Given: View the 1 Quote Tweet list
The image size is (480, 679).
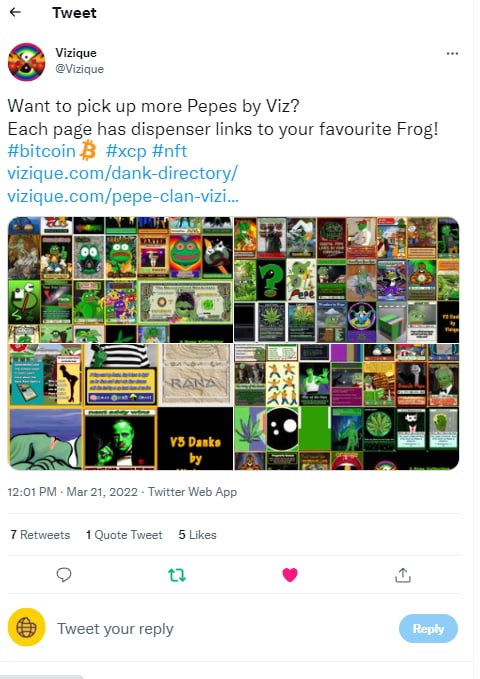Looking at the screenshot, I should [x=124, y=535].
